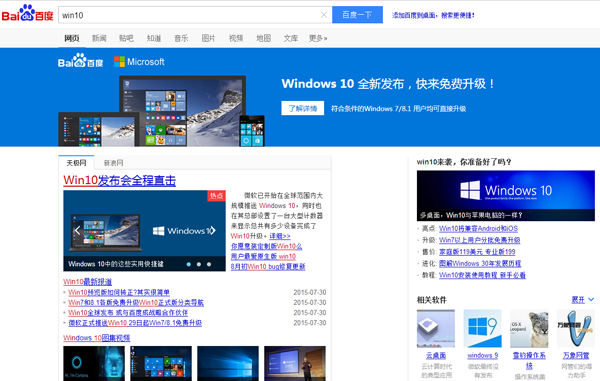Click the white Baidu logo in the blue banner
The width and height of the screenshot is (600, 381).
point(80,60)
